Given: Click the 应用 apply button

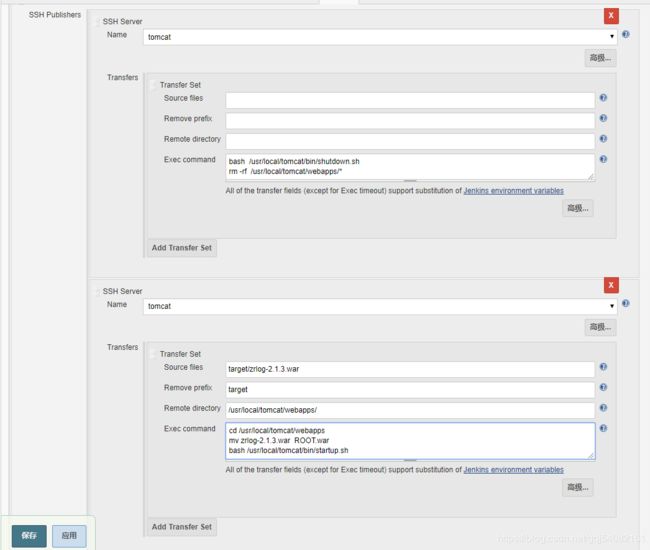Looking at the screenshot, I should pos(69,536).
